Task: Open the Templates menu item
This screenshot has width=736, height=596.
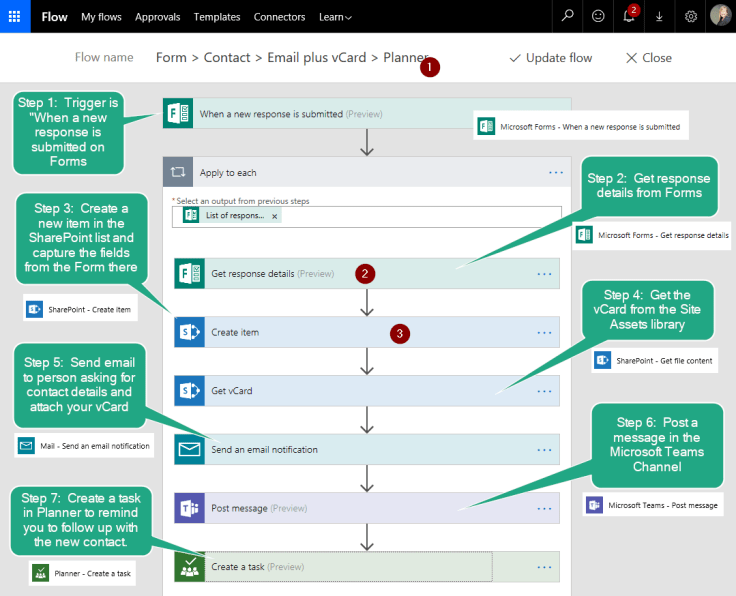Action: pyautogui.click(x=217, y=17)
